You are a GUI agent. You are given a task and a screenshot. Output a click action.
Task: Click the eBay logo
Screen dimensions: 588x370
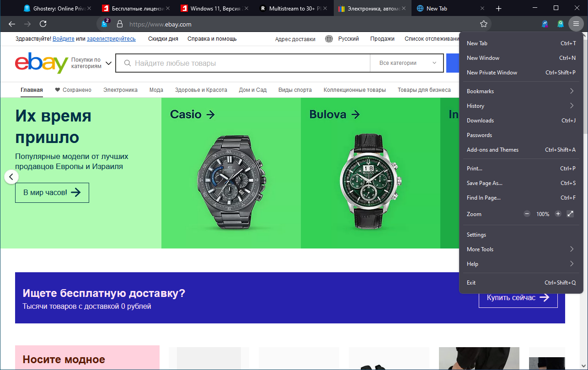(41, 63)
